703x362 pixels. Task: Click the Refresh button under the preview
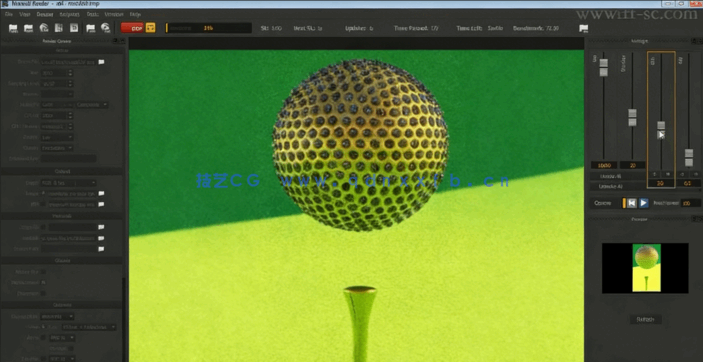click(645, 319)
